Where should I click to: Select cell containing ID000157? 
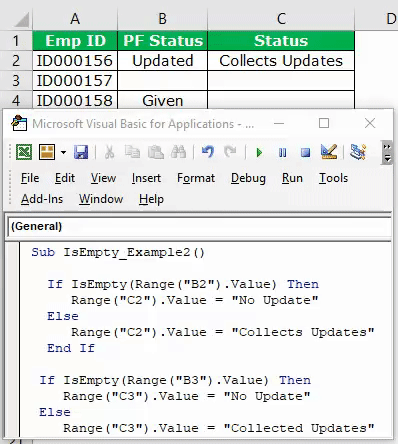[x=75, y=81]
